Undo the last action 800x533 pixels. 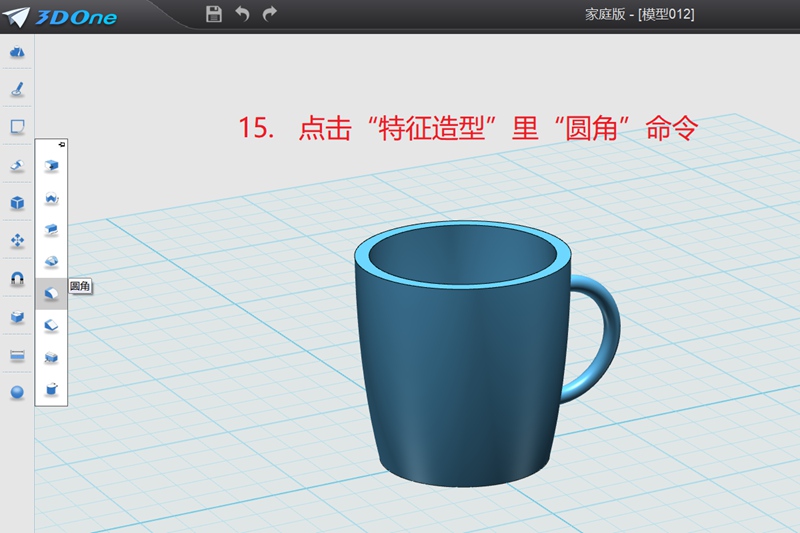[242, 14]
